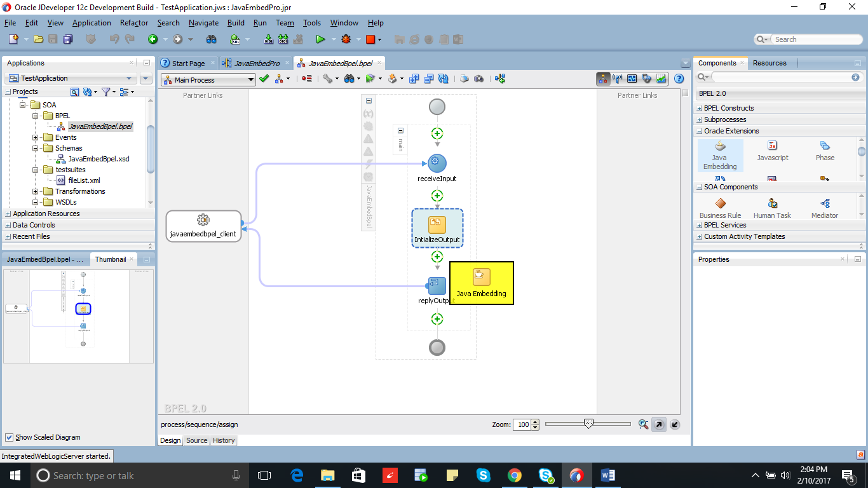Switch to the Source tab

[196, 440]
